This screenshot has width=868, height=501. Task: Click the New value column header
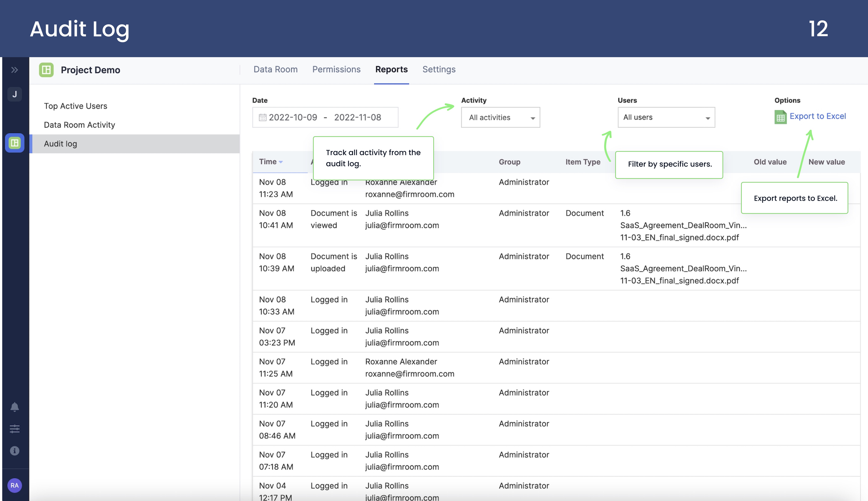click(826, 162)
